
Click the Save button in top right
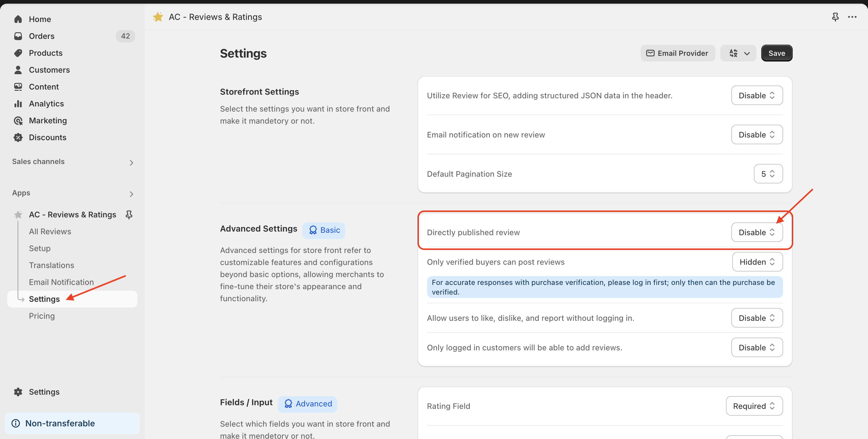[777, 53]
